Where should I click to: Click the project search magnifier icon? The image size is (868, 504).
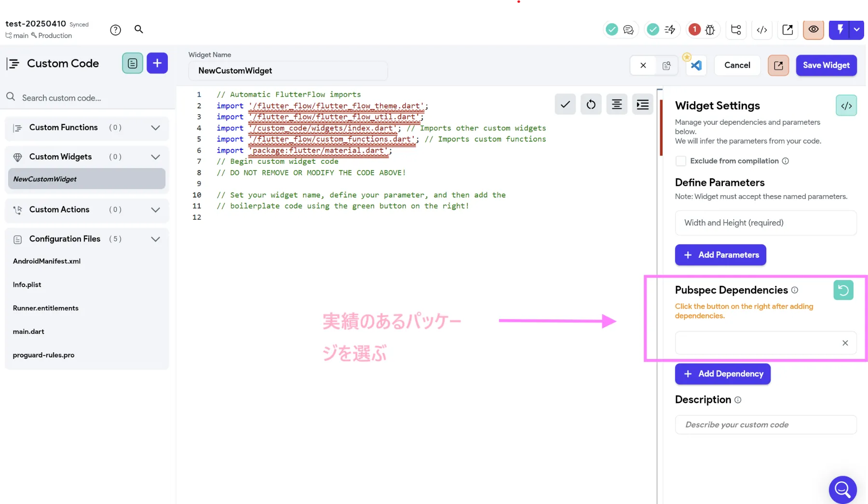[x=139, y=29]
